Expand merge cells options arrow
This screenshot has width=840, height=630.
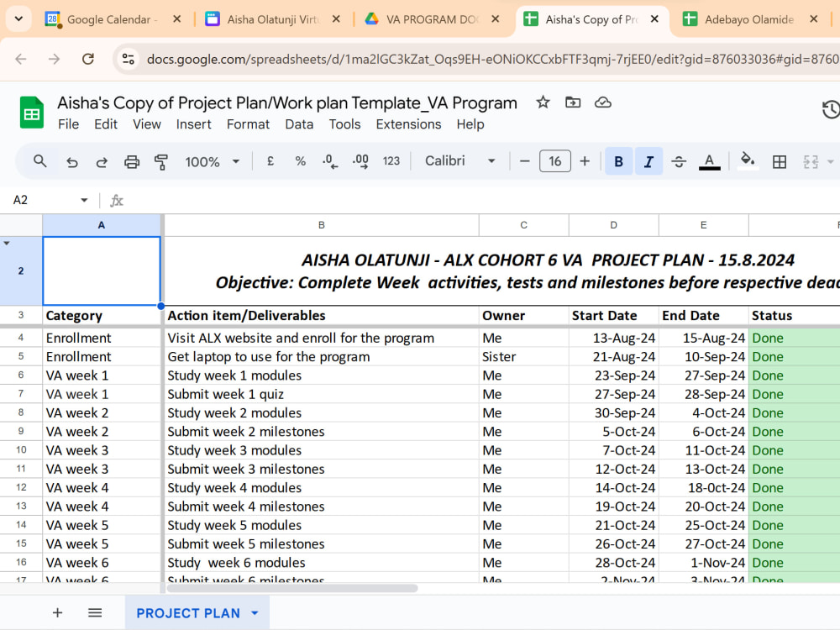point(831,162)
